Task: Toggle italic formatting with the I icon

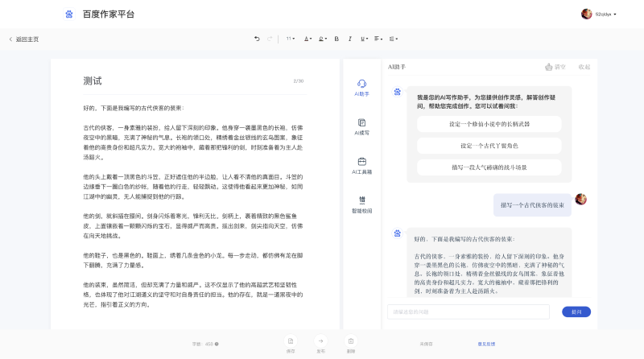Action: 350,39
